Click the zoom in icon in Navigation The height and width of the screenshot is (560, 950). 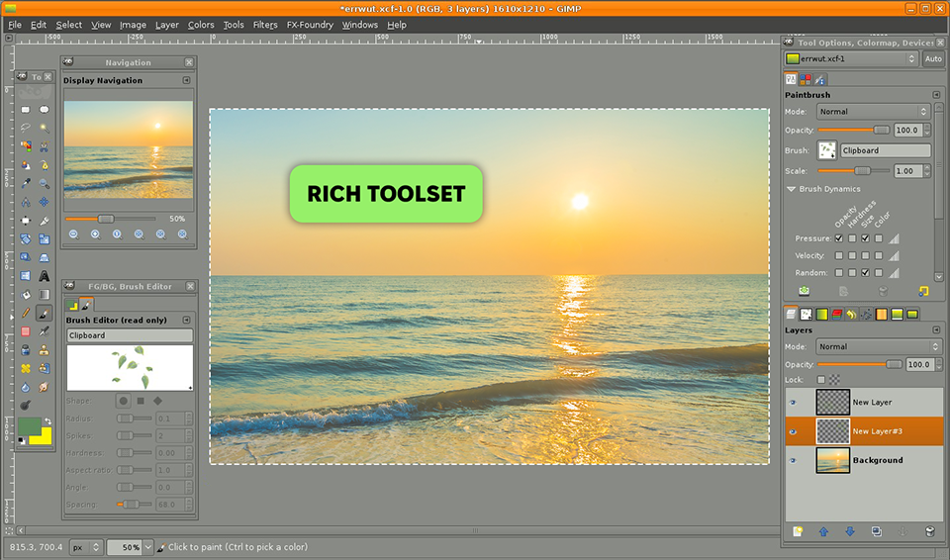pyautogui.click(x=95, y=234)
